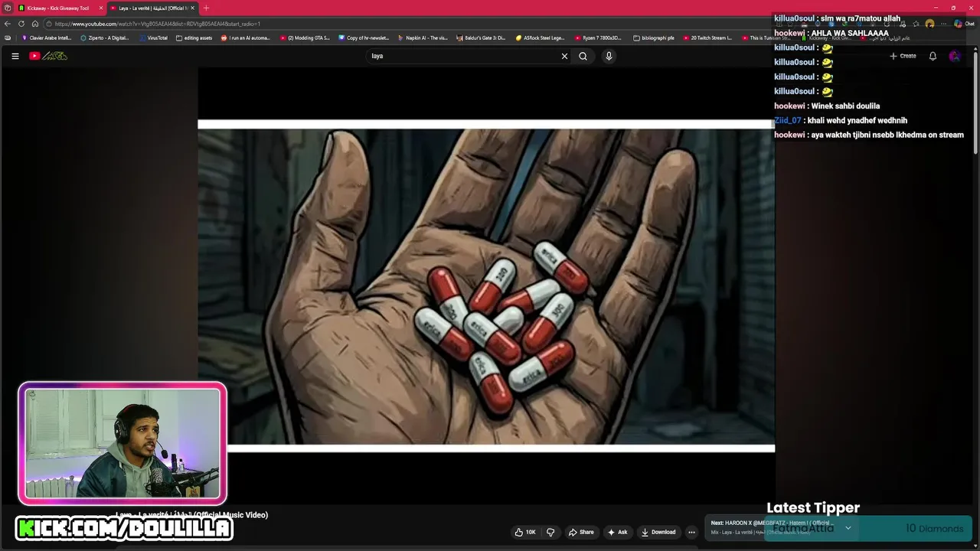
Task: Click chat message 'Winek sahbi doulila'
Action: [x=845, y=106]
